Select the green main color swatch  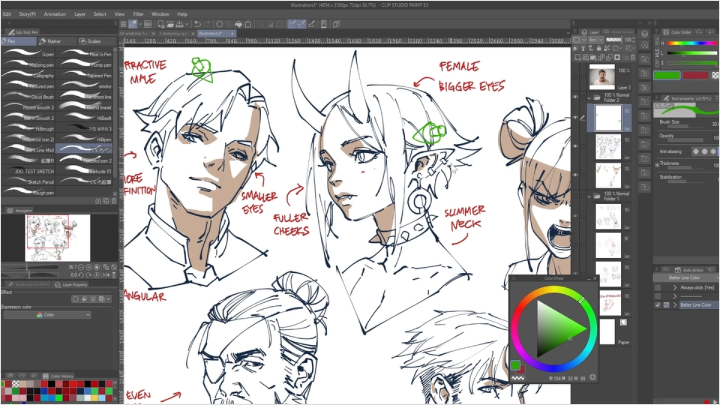point(667,75)
